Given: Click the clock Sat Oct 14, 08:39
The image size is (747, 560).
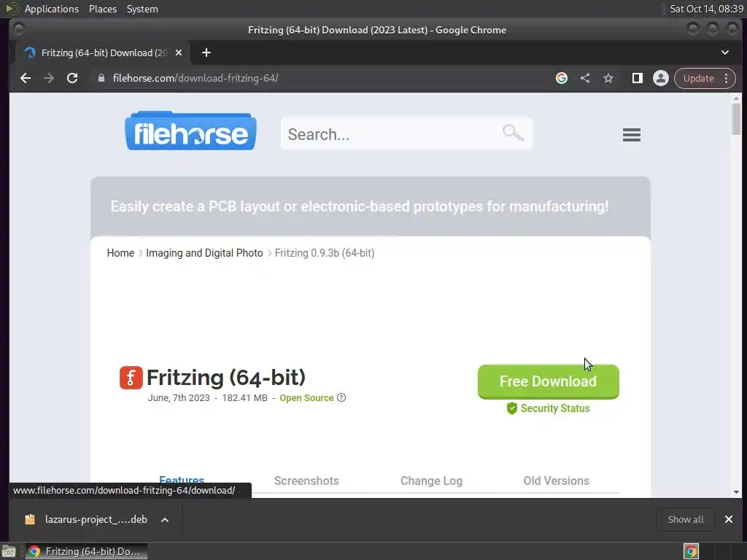Looking at the screenshot, I should pyautogui.click(x=706, y=9).
